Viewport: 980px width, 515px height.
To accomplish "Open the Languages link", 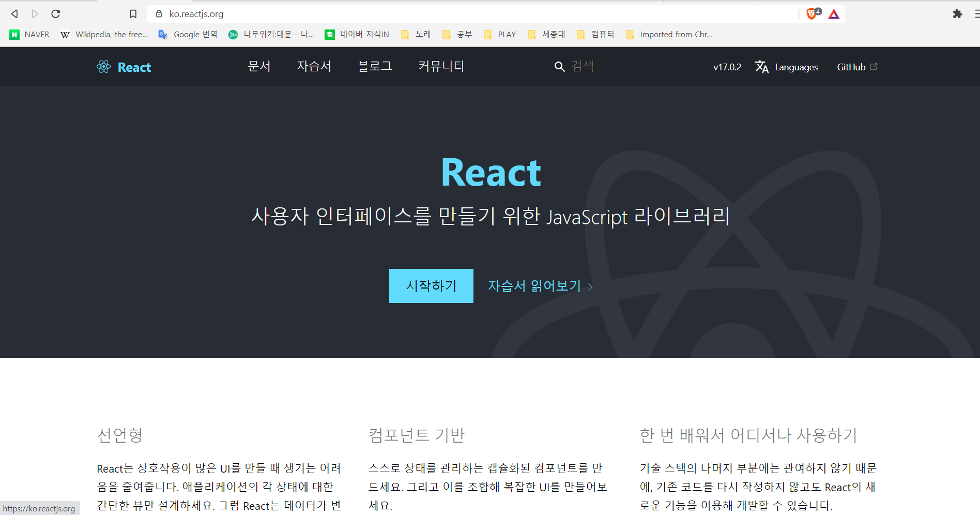I will pos(796,67).
